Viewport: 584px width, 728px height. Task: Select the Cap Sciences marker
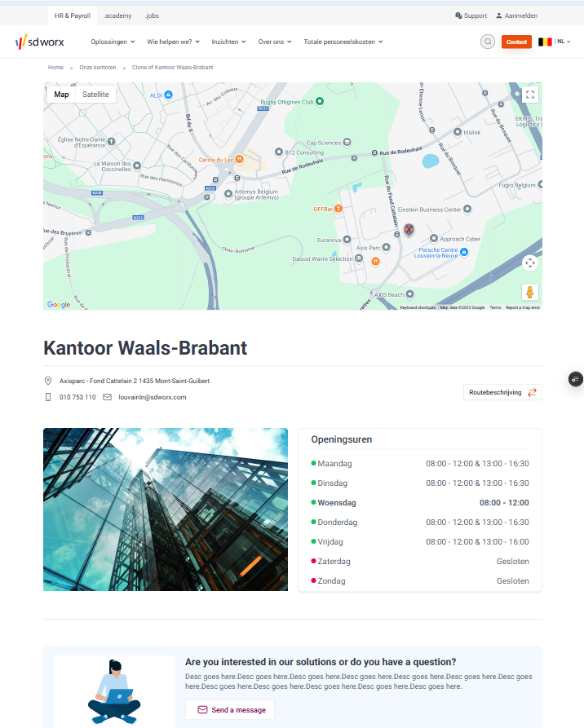pos(347,142)
